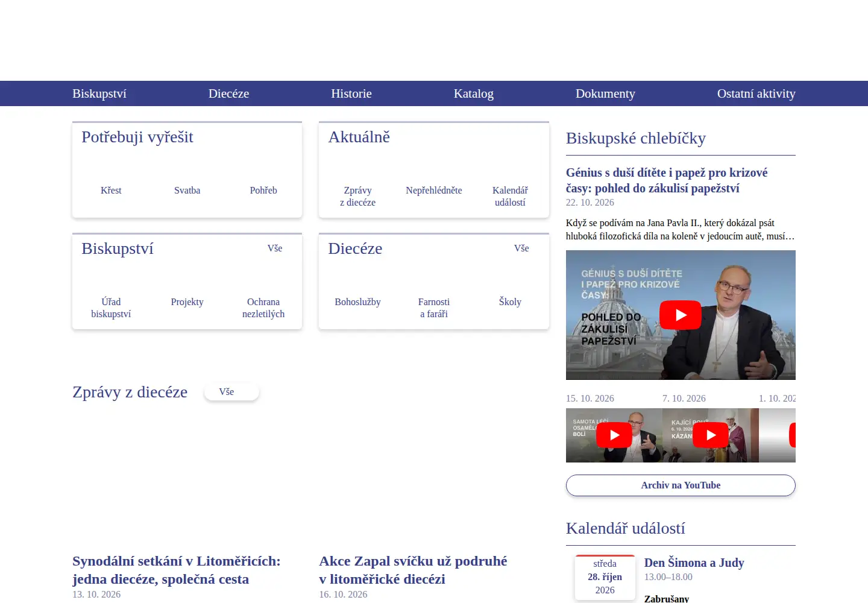Play the main Génius s duší dítěte video
This screenshot has height=603, width=868.
click(x=681, y=315)
